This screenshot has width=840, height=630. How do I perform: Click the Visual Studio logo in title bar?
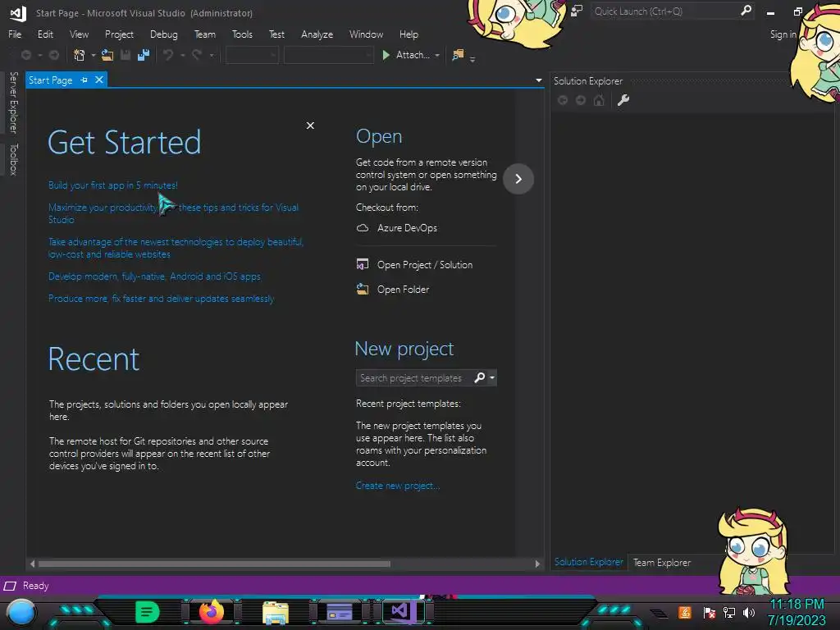click(18, 13)
